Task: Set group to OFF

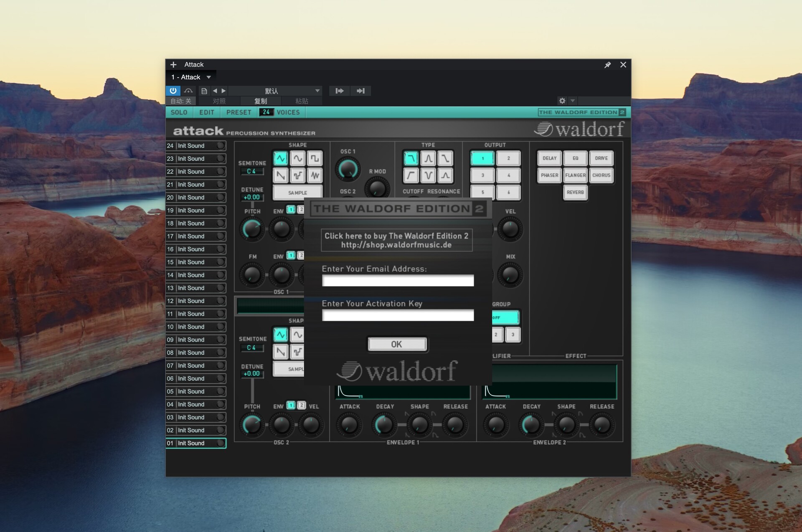Action: pyautogui.click(x=505, y=318)
